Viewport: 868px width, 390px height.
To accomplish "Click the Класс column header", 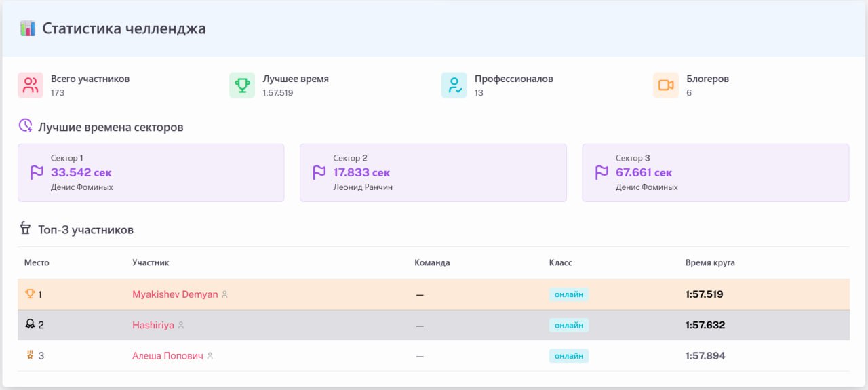I will tap(561, 262).
